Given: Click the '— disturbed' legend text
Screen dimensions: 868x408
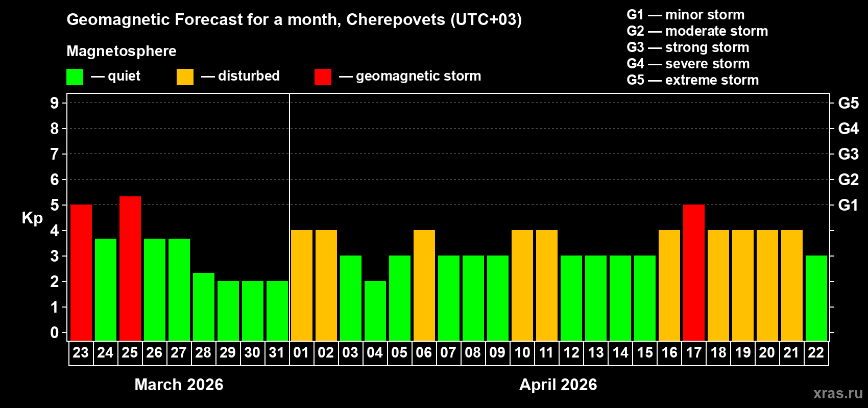Looking at the screenshot, I should pyautogui.click(x=240, y=76).
